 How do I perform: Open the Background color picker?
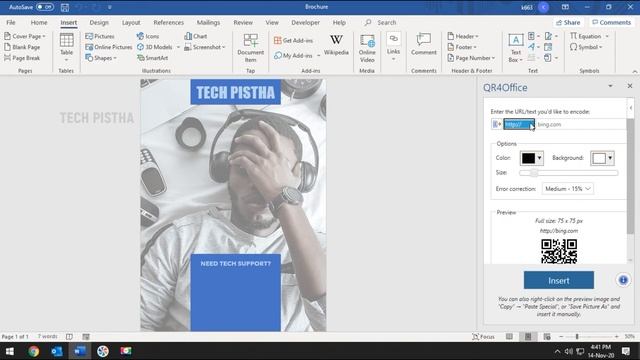tap(602, 158)
